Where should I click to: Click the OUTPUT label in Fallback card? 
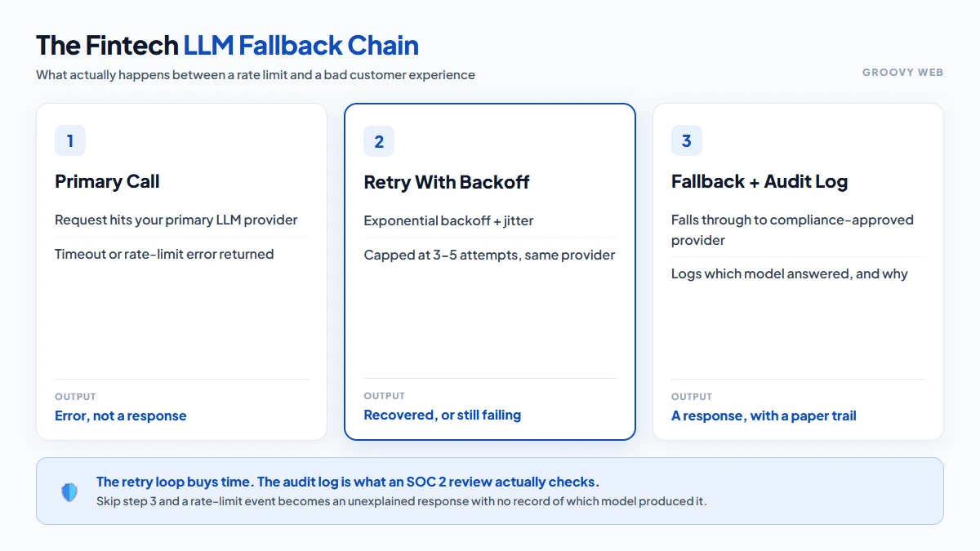click(692, 397)
